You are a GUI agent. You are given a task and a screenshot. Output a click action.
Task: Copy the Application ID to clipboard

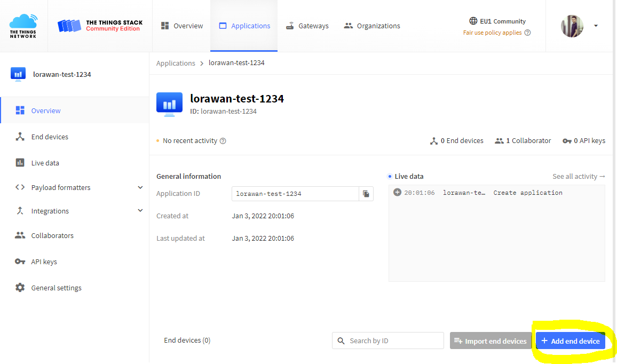click(366, 194)
